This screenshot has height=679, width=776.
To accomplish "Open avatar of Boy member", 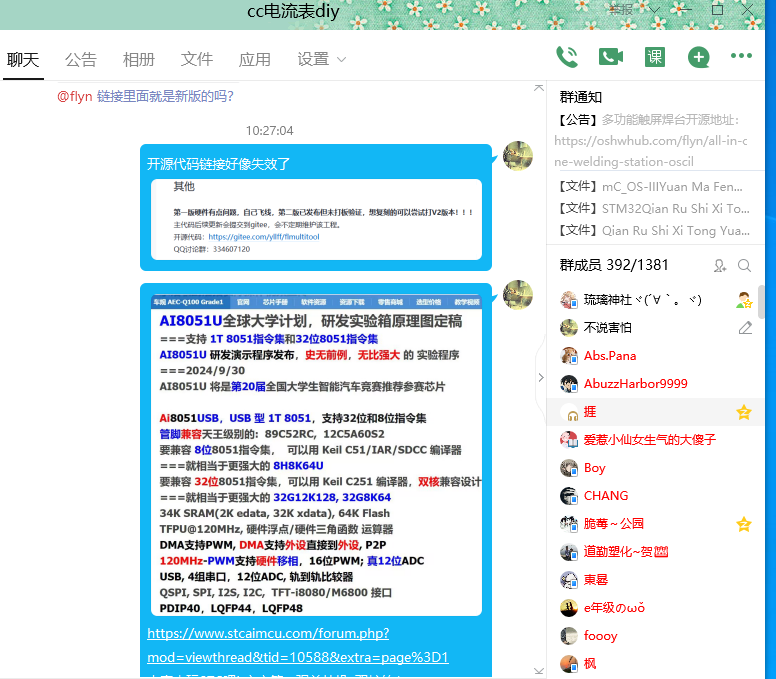I will [569, 468].
